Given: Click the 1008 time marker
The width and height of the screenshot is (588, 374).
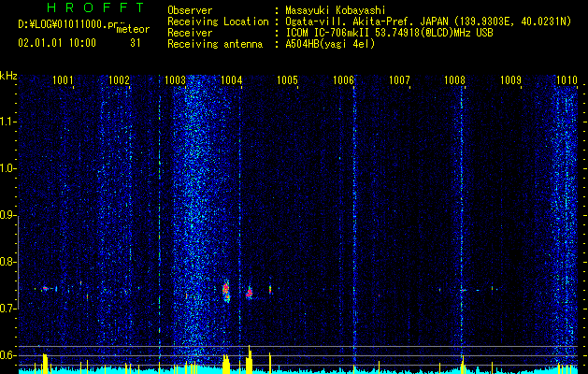Looking at the screenshot, I should 455,79.
